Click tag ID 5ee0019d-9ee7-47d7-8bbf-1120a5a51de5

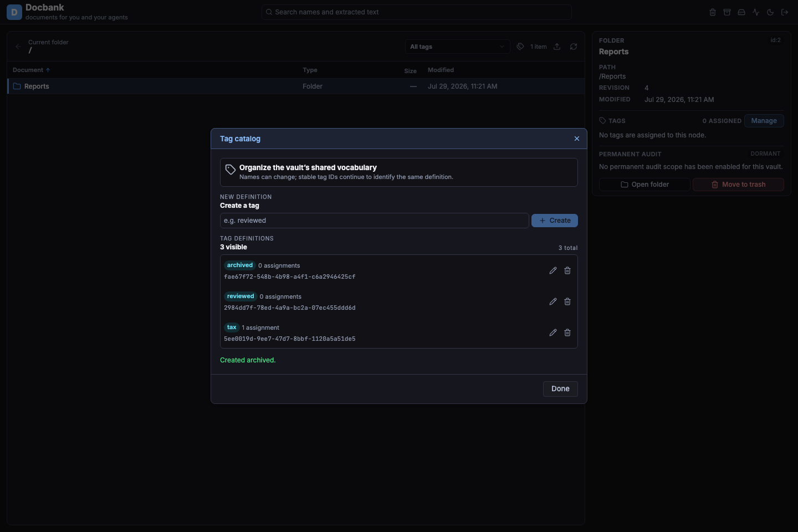(x=290, y=339)
